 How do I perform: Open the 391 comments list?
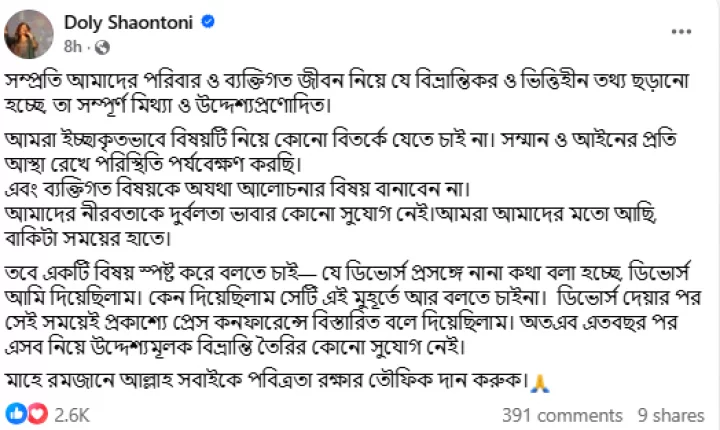click(x=562, y=414)
